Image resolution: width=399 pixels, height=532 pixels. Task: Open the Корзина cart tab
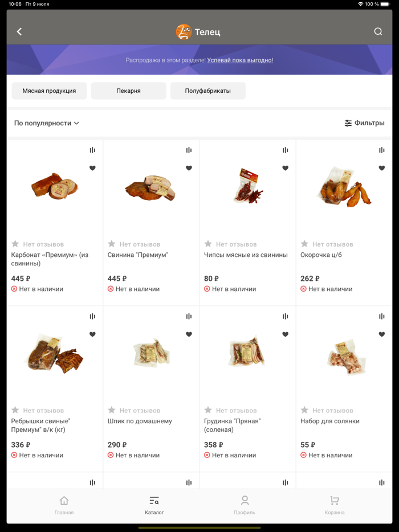(334, 505)
